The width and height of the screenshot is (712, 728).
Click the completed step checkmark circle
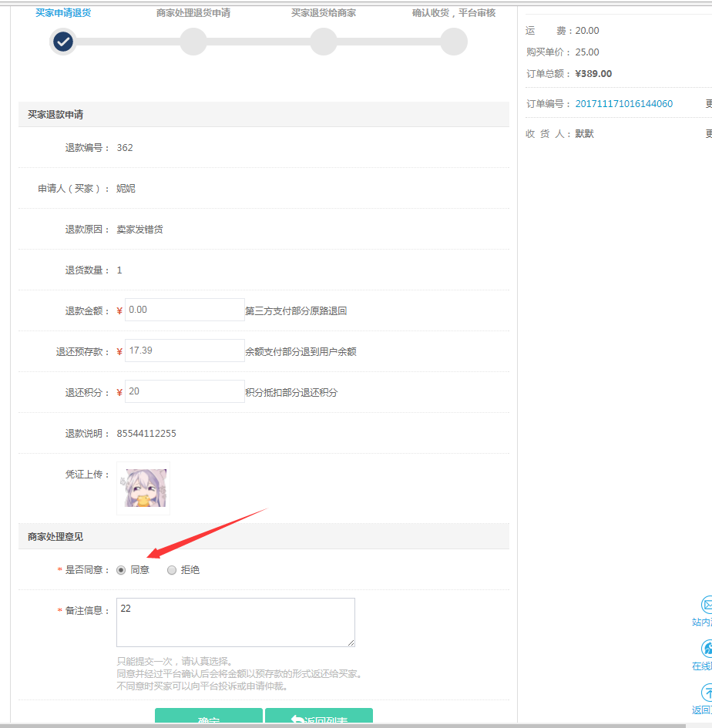(x=63, y=42)
